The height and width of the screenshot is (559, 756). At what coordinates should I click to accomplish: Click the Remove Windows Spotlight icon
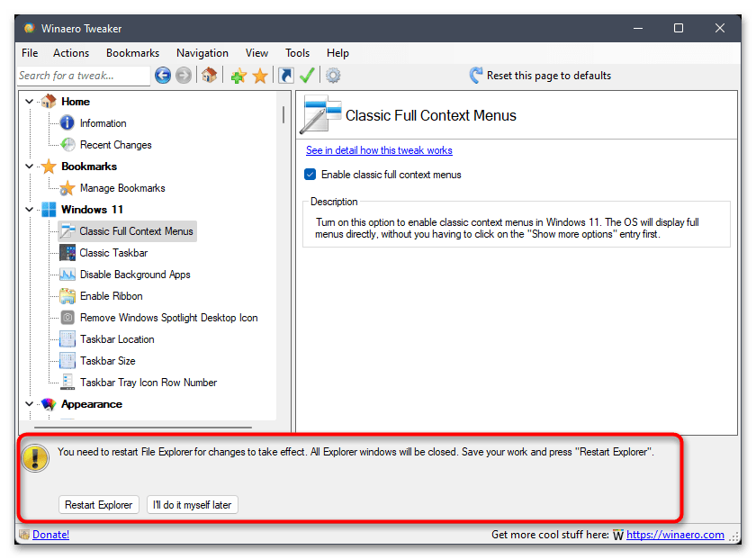click(x=67, y=318)
